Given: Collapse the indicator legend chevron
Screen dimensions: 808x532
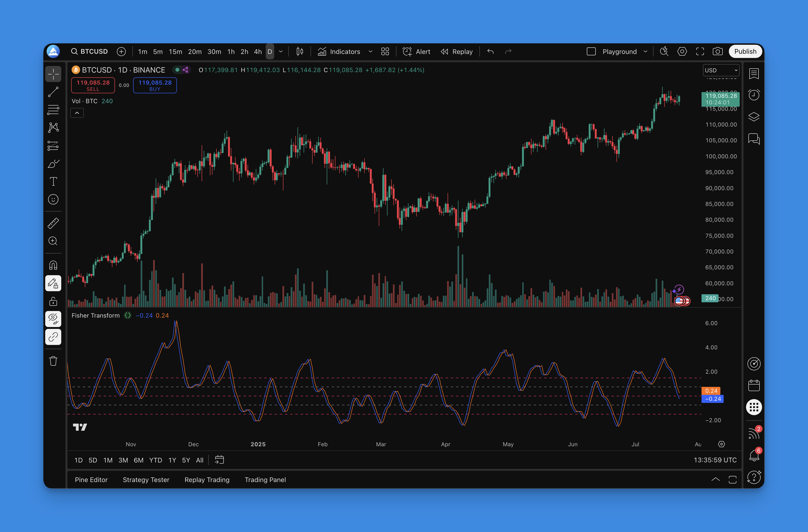Looking at the screenshot, I should [x=77, y=113].
